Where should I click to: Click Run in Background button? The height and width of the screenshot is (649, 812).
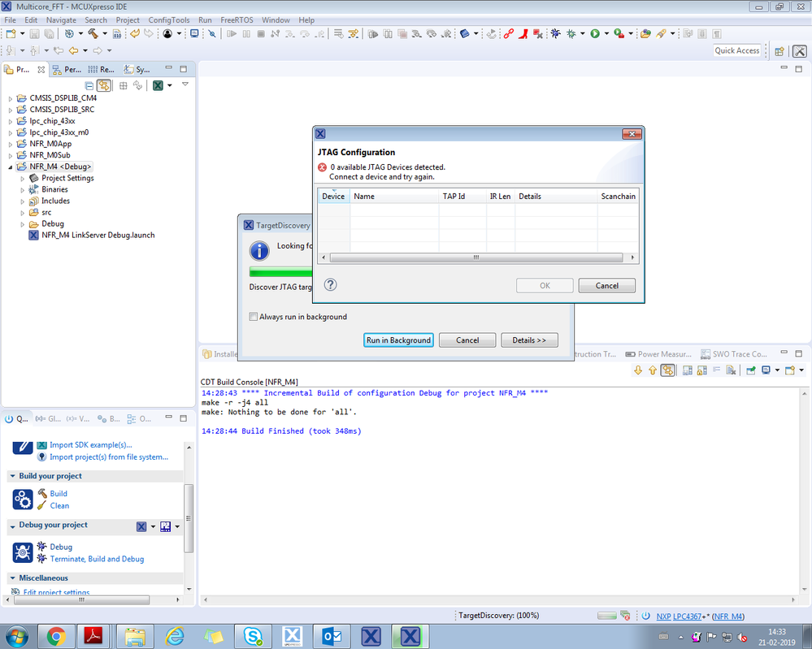(x=398, y=340)
